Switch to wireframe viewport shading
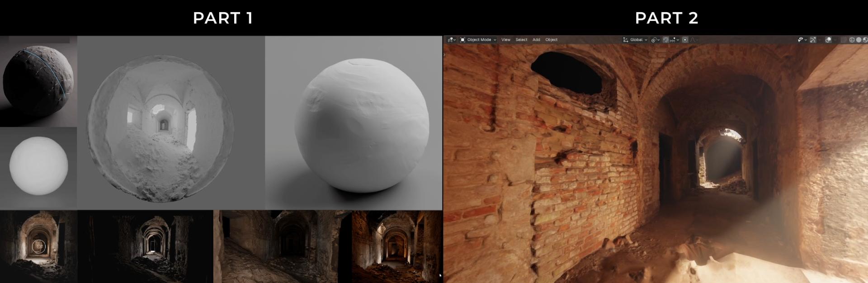Image resolution: width=868 pixels, height=283 pixels. (852, 40)
